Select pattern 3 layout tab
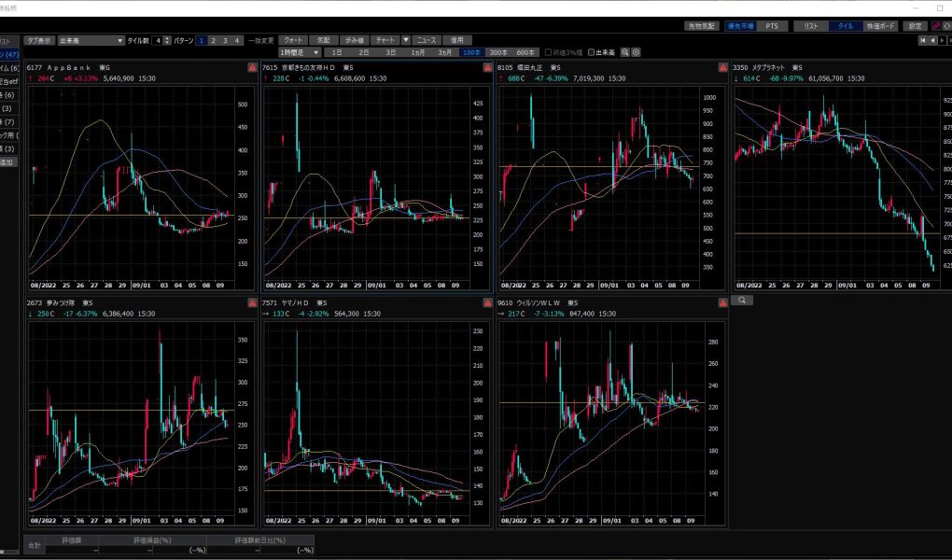Viewport: 952px width, 560px height. point(225,41)
